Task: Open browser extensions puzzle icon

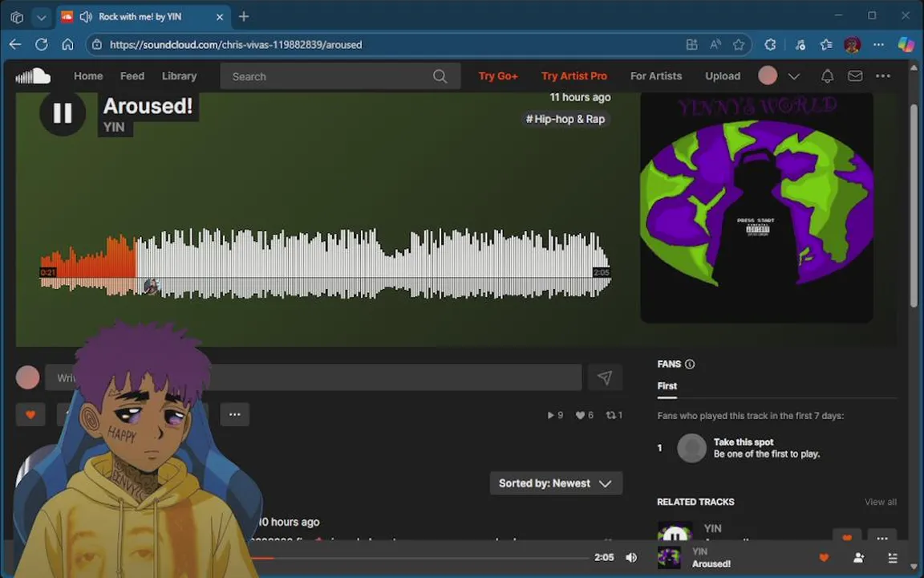Action: click(x=770, y=44)
